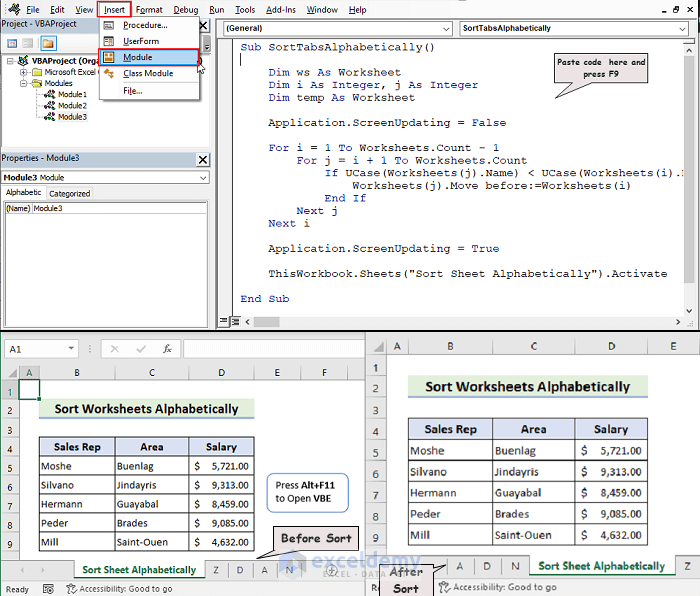The image size is (700, 596).
Task: Select the A sheet tab in After Sort workbook
Action: point(460,567)
